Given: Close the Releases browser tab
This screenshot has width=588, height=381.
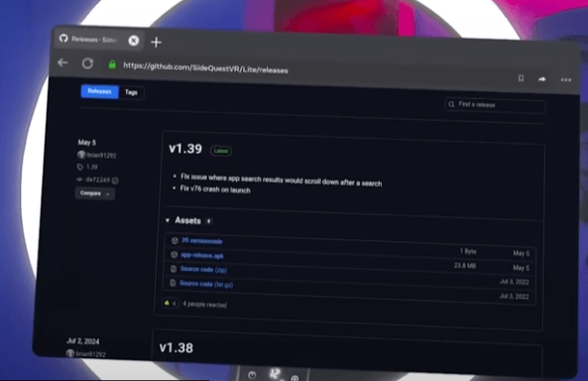Looking at the screenshot, I should pos(134,41).
